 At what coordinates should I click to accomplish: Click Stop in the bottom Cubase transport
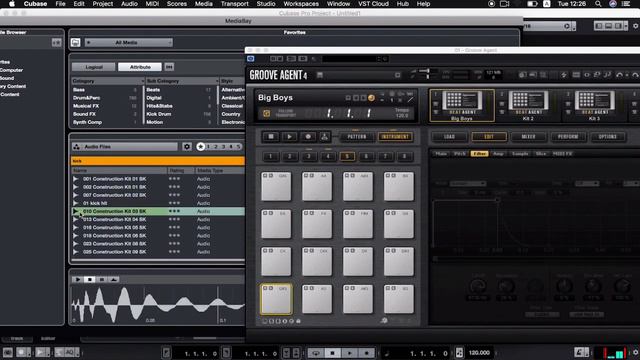[x=333, y=353]
